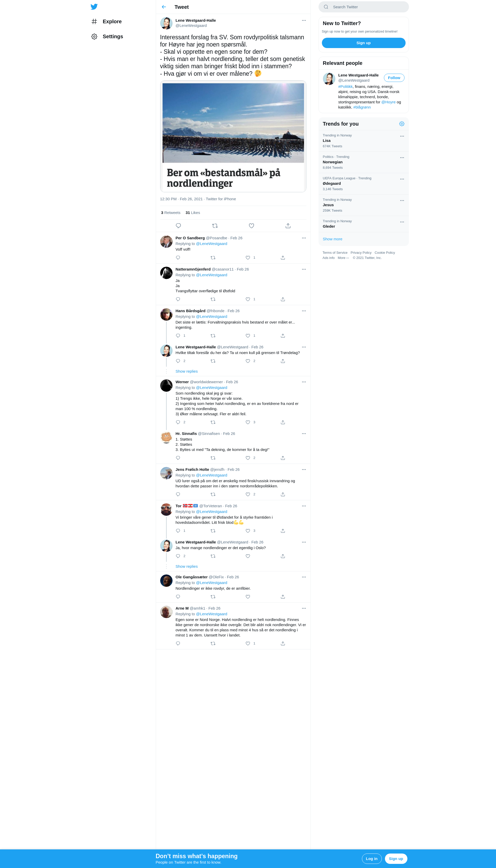Viewport: 496px width, 868px height.
Task: Show replies under the Trøndelag question
Action: pyautogui.click(x=186, y=371)
